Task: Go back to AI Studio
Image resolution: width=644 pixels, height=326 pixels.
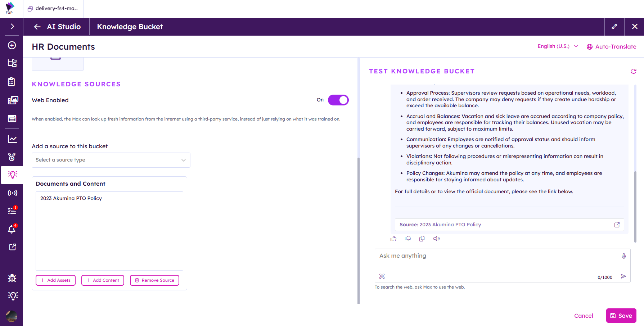Action: (x=57, y=27)
